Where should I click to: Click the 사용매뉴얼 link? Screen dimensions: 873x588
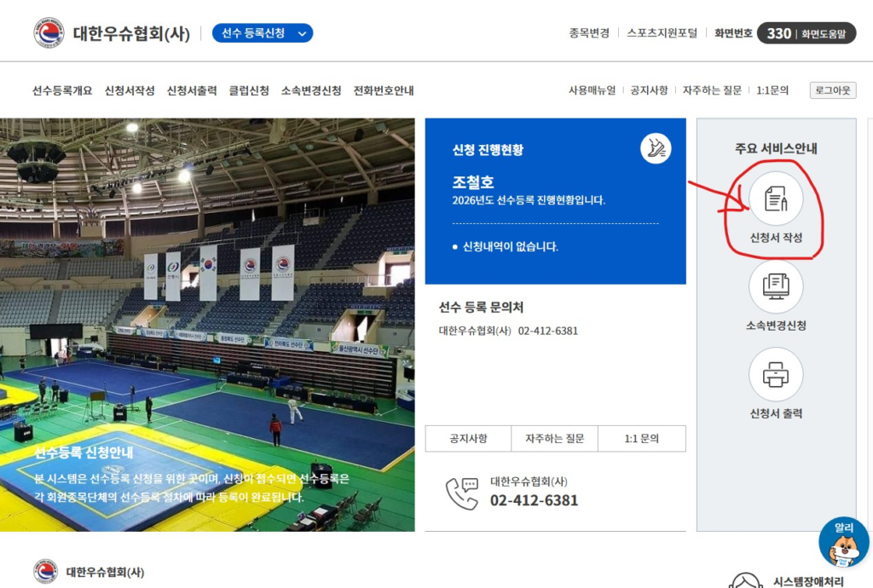592,90
